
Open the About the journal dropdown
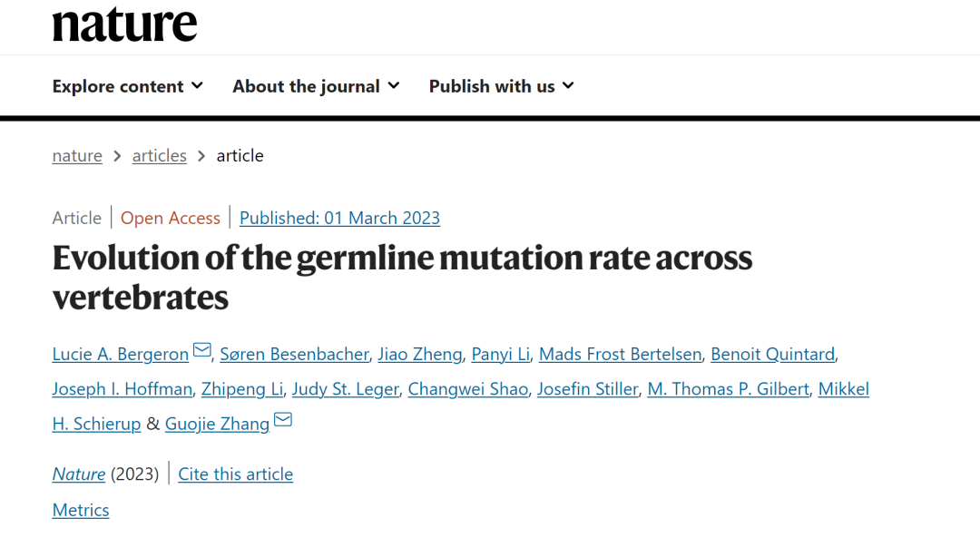[316, 86]
